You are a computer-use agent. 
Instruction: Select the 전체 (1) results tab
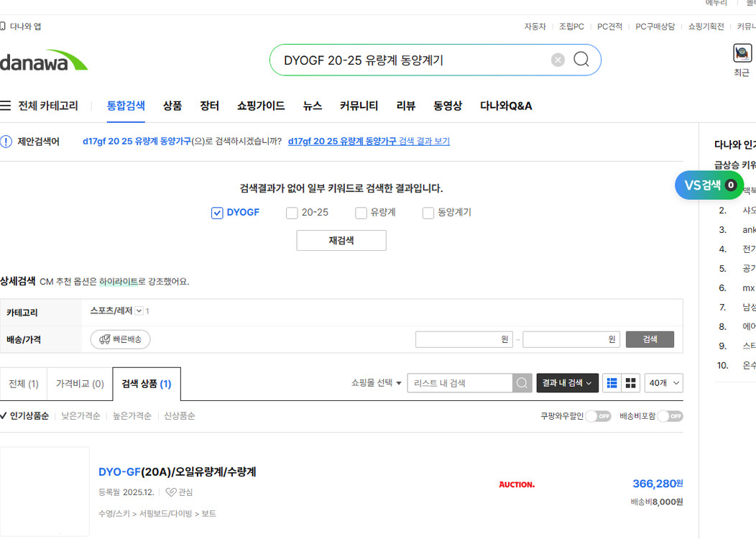point(24,384)
